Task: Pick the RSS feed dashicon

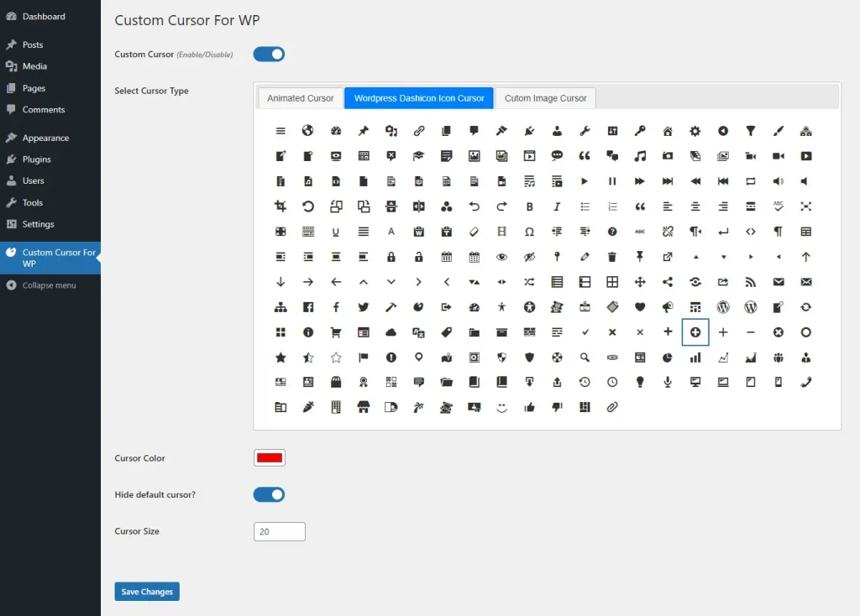Action: click(x=750, y=282)
